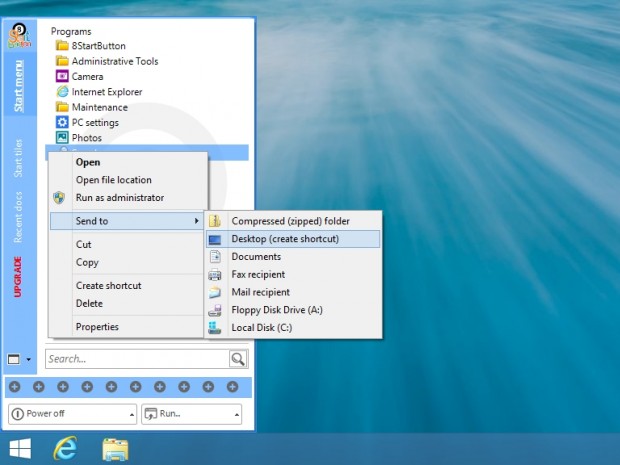Click the magnifier search button

(238, 359)
